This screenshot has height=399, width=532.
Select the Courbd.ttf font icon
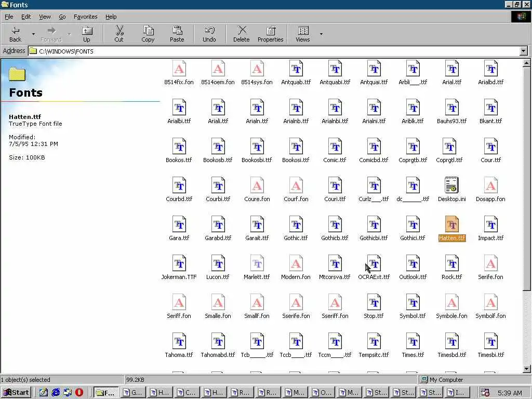pyautogui.click(x=179, y=185)
